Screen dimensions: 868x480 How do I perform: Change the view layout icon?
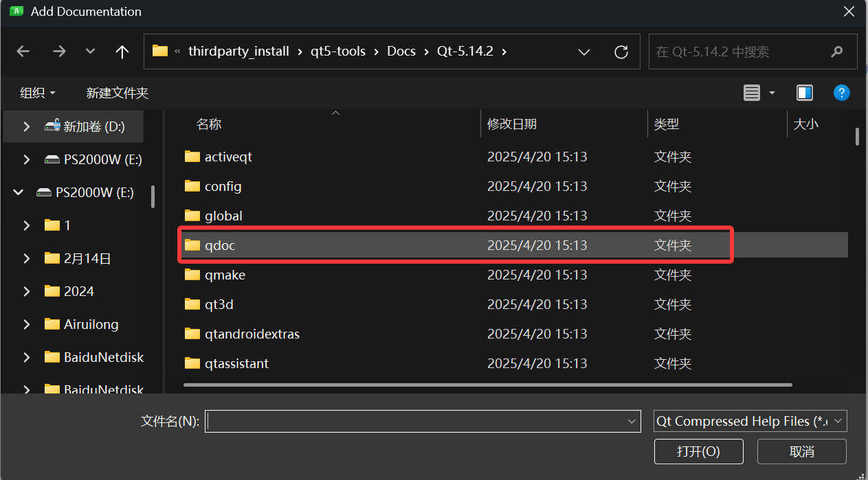[x=752, y=93]
